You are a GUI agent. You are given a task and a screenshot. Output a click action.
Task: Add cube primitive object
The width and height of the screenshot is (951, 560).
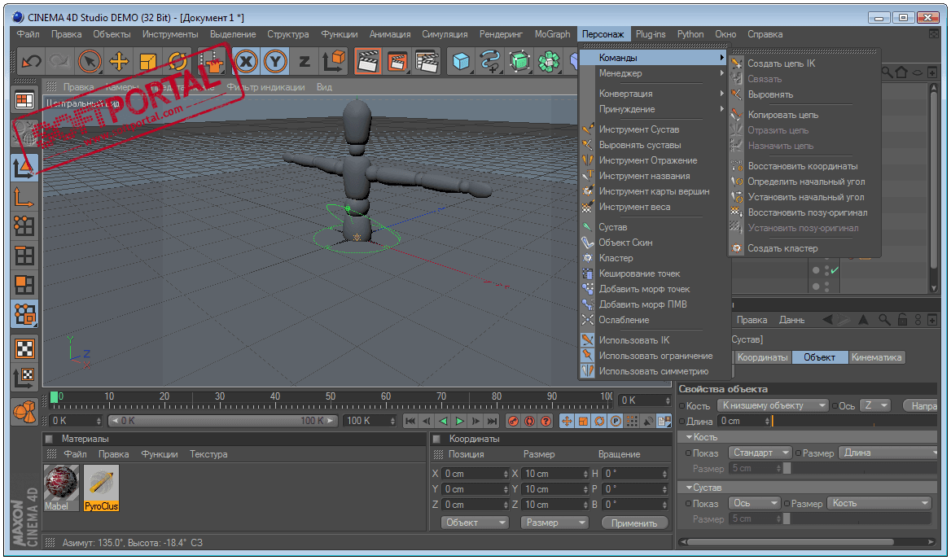point(461,61)
